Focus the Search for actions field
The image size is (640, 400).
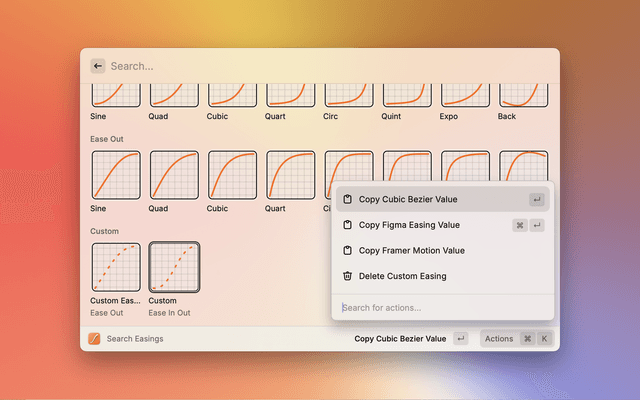440,307
